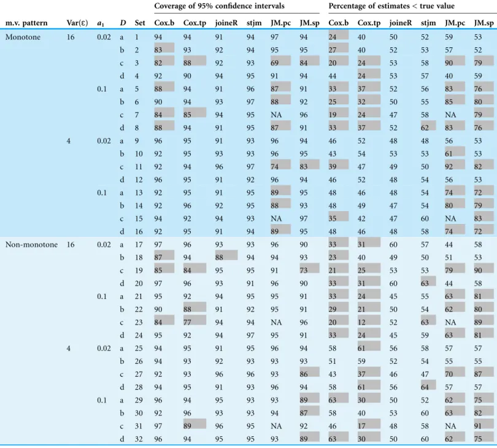Click a1 value 0.1 in Set 29 row
This screenshot has width=497, height=448.
[x=102, y=401]
